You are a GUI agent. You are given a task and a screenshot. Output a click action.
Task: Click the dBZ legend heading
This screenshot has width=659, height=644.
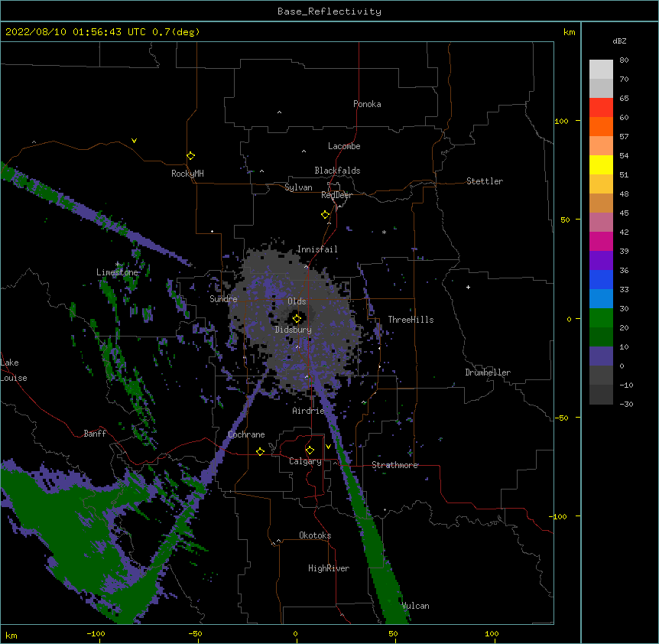coord(619,41)
